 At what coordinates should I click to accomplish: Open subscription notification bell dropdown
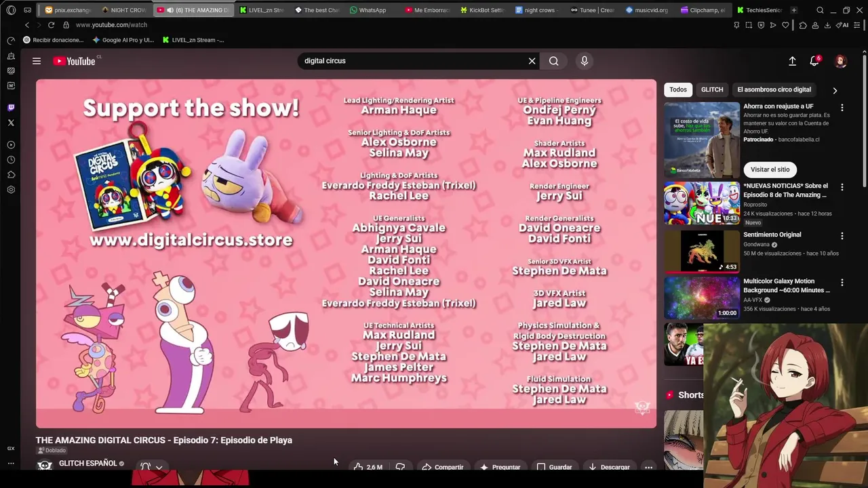[x=151, y=466]
